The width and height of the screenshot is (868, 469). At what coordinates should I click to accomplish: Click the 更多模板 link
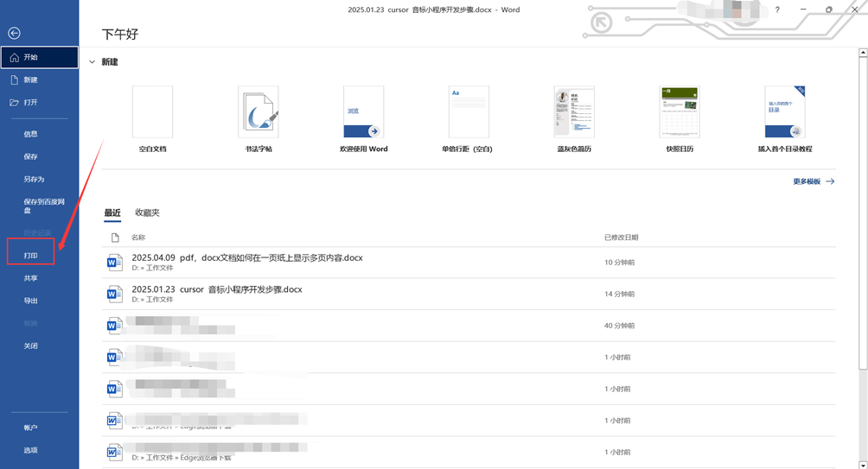[814, 181]
